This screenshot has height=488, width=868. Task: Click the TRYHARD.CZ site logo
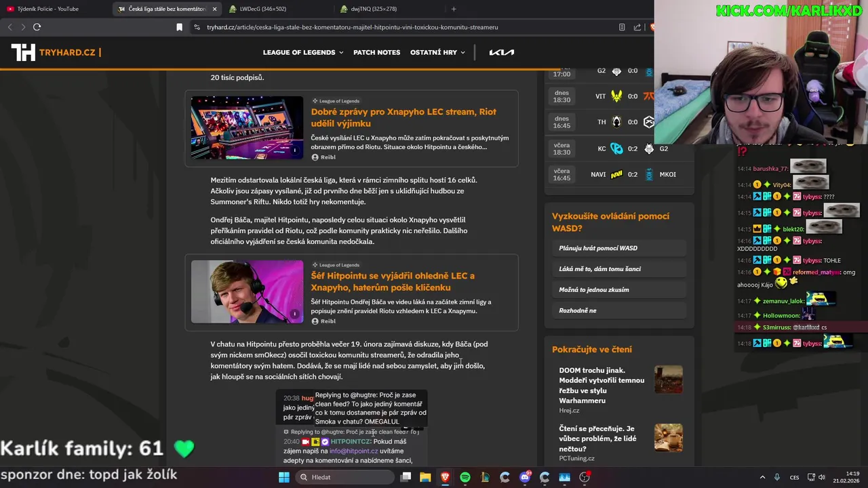(56, 52)
